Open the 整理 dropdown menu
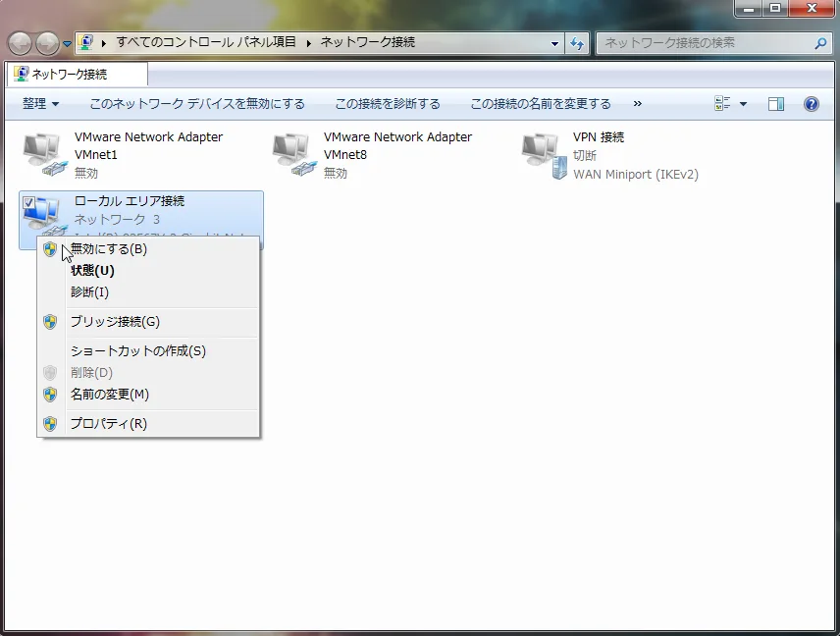Screen dimensions: 840x636 pyautogui.click(x=40, y=103)
